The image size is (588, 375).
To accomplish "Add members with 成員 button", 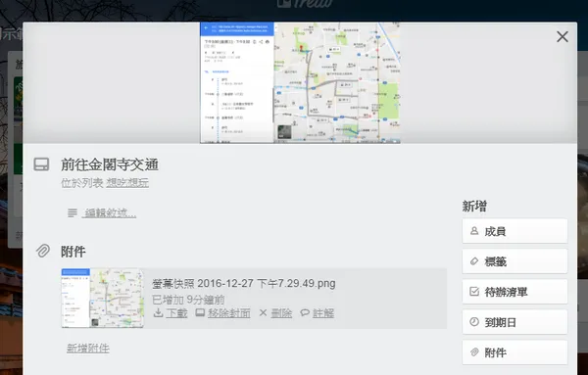I will tap(514, 231).
